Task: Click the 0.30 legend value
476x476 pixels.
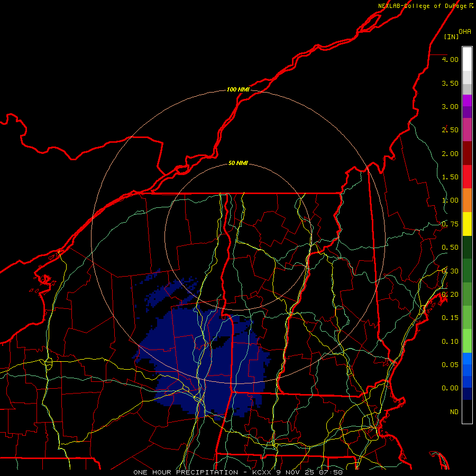Action: tap(450, 271)
